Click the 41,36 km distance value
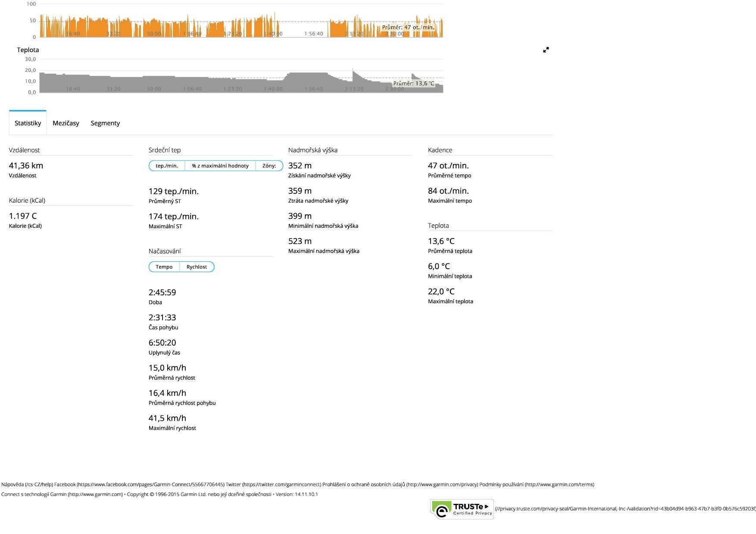Viewport: 756px width, 534px height. point(26,166)
